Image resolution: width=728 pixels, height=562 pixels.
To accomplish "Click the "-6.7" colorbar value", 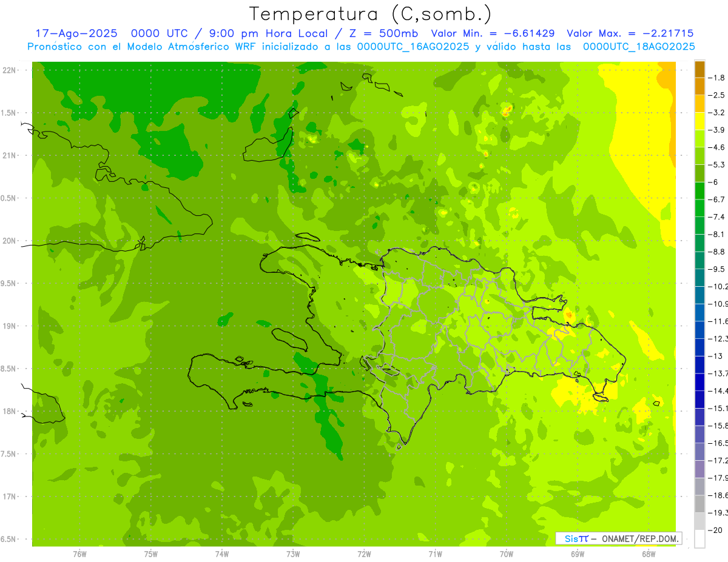I will pos(717,199).
